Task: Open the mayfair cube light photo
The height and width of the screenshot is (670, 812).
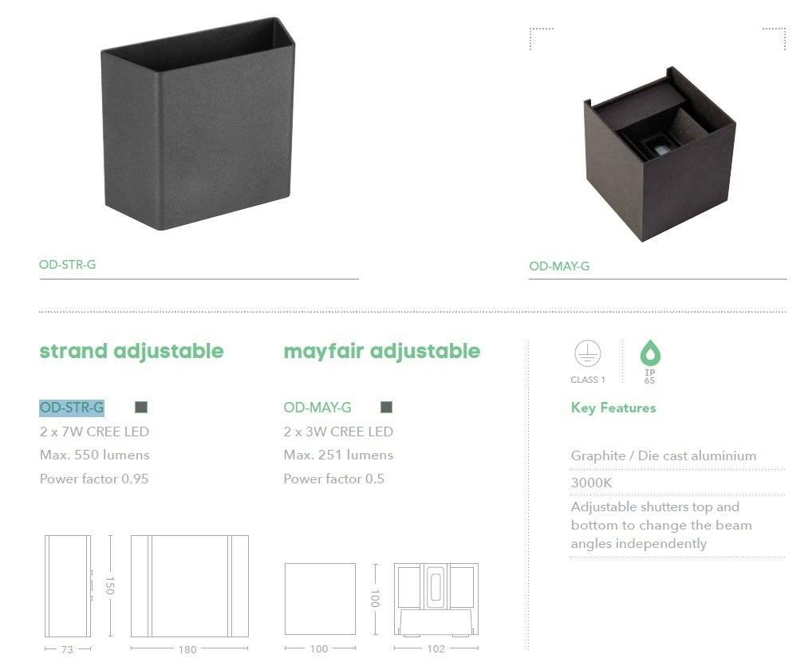Action: pyautogui.click(x=660, y=154)
